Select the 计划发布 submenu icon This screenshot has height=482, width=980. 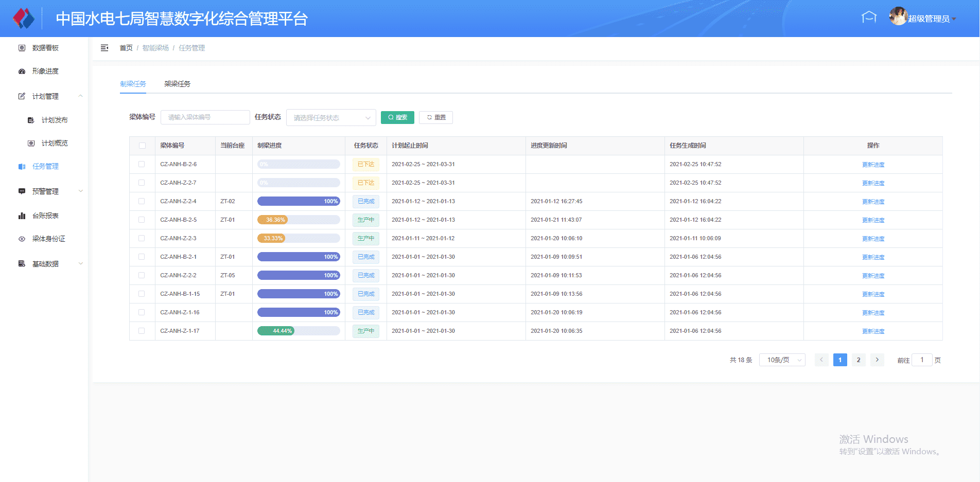31,120
